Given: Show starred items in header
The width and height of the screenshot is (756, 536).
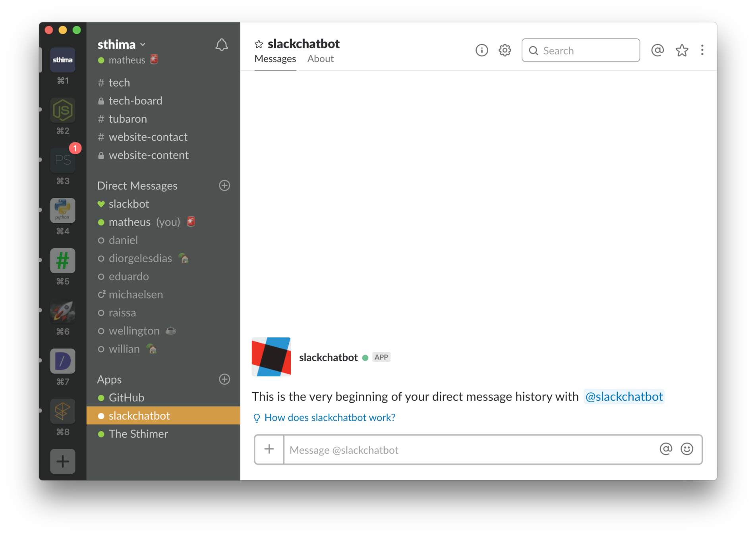Looking at the screenshot, I should 682,50.
